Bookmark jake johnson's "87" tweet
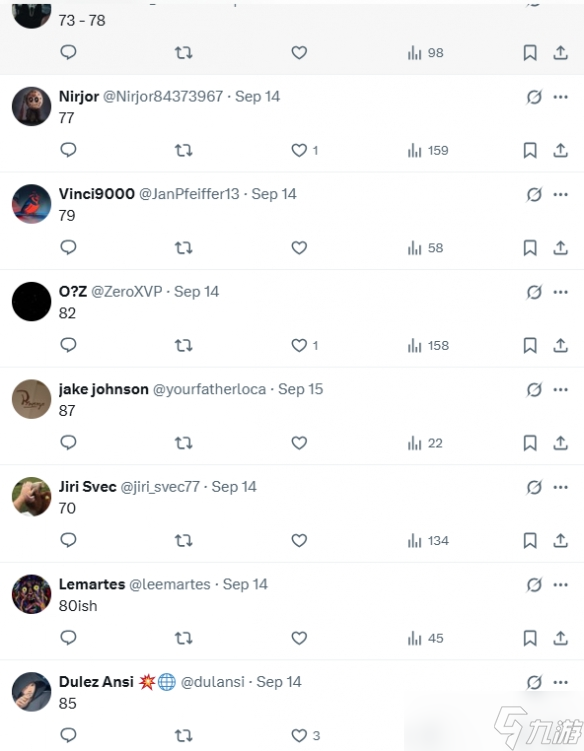This screenshot has width=584, height=751. point(530,443)
